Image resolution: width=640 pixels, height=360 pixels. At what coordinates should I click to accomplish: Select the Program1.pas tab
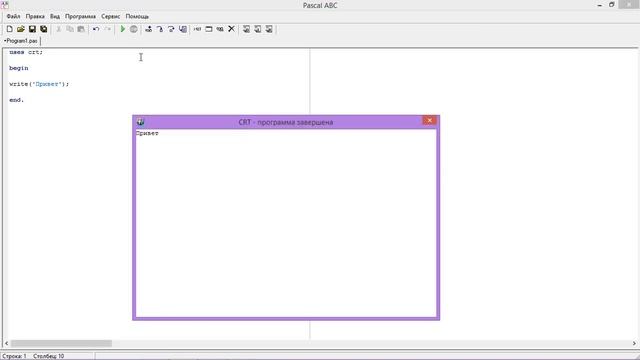(21, 41)
